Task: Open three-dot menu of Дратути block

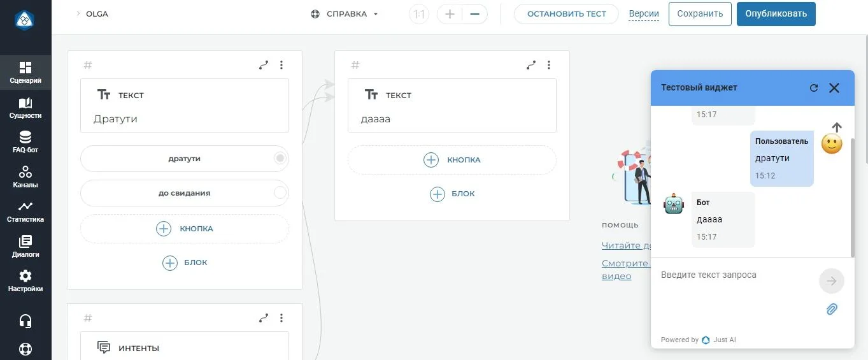Action: coord(281,65)
